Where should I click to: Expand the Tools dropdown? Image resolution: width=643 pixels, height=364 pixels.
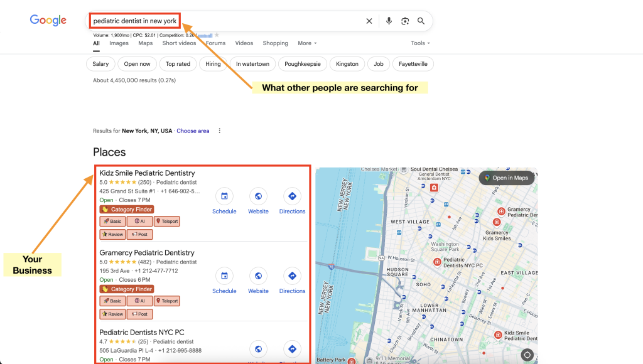420,43
